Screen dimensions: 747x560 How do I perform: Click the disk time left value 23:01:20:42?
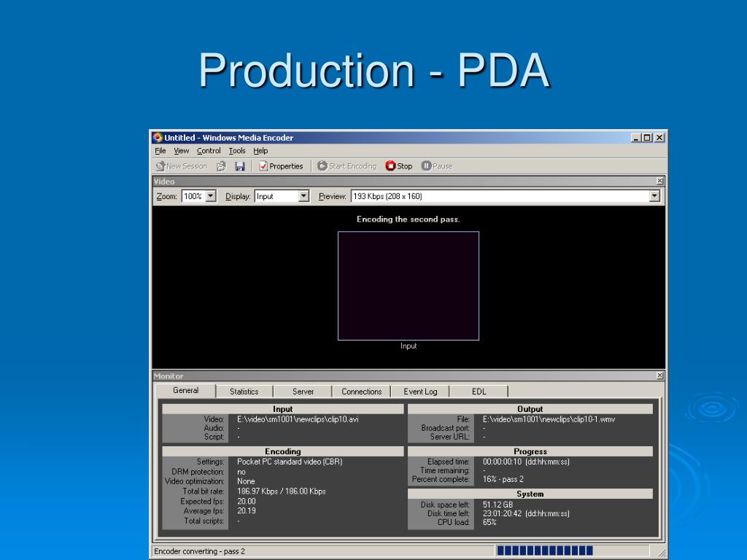tap(526, 513)
